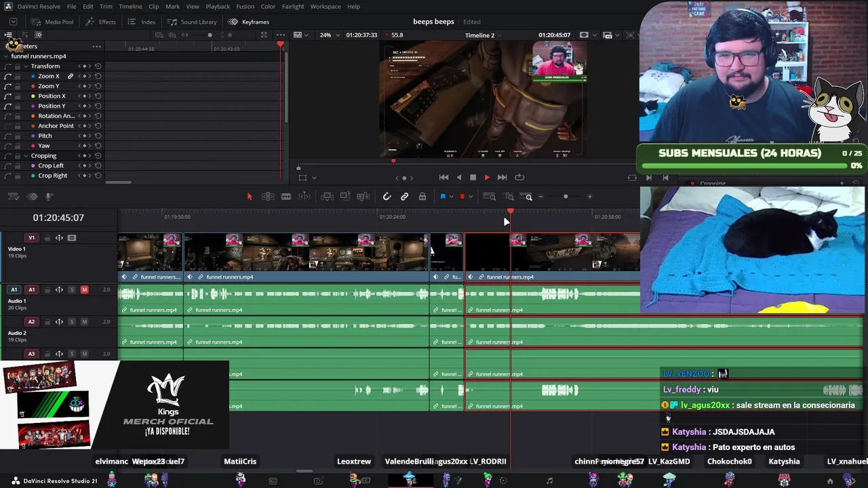This screenshot has height=488, width=868.
Task: Collapse the Cropping parameter group
Action: (x=26, y=156)
